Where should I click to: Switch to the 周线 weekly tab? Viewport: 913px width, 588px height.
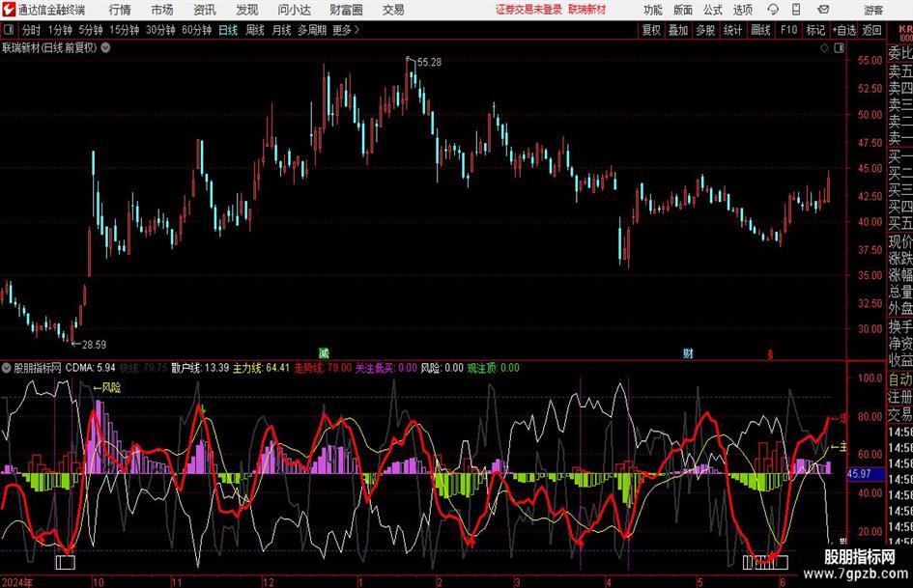(255, 30)
